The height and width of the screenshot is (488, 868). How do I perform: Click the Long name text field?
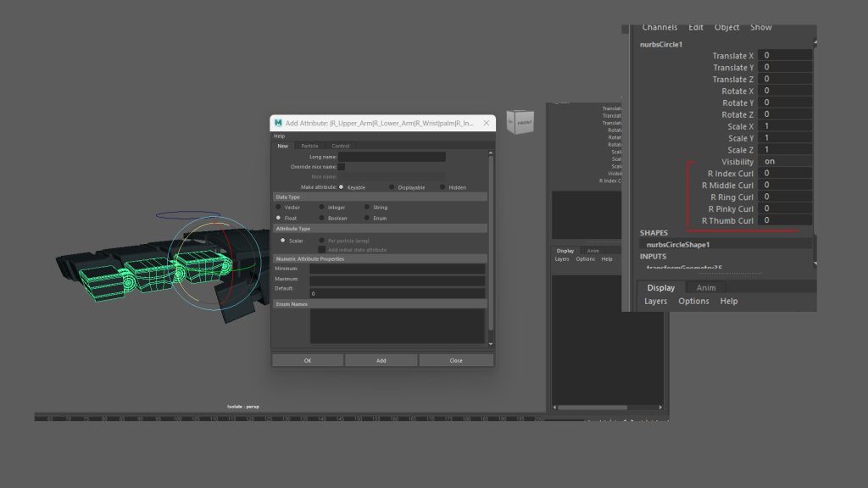[392, 157]
